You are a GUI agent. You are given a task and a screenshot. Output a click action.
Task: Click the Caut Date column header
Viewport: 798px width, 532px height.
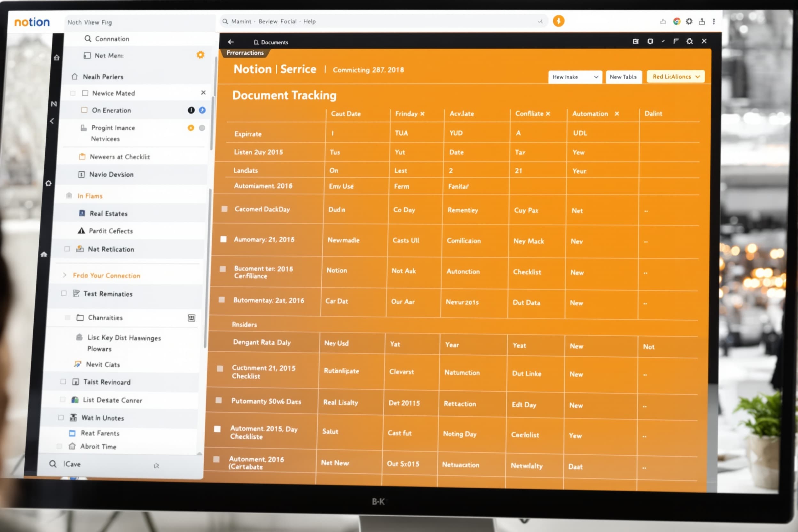346,114
